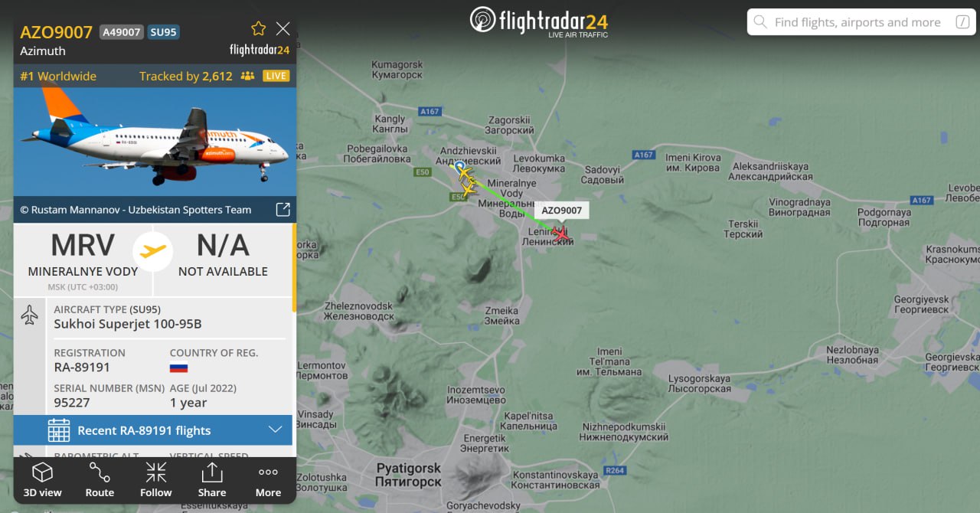The image size is (980, 513).
Task: Close the AZO9007 flight panel
Action: [x=283, y=29]
